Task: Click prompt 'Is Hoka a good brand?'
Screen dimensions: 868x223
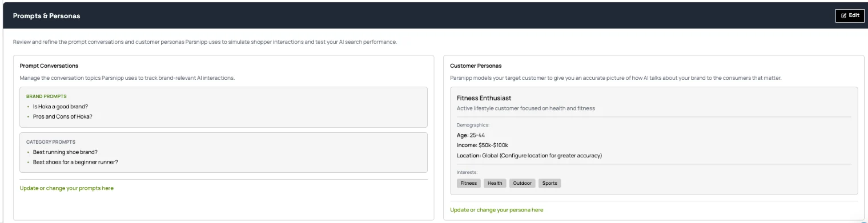Action: pyautogui.click(x=61, y=107)
